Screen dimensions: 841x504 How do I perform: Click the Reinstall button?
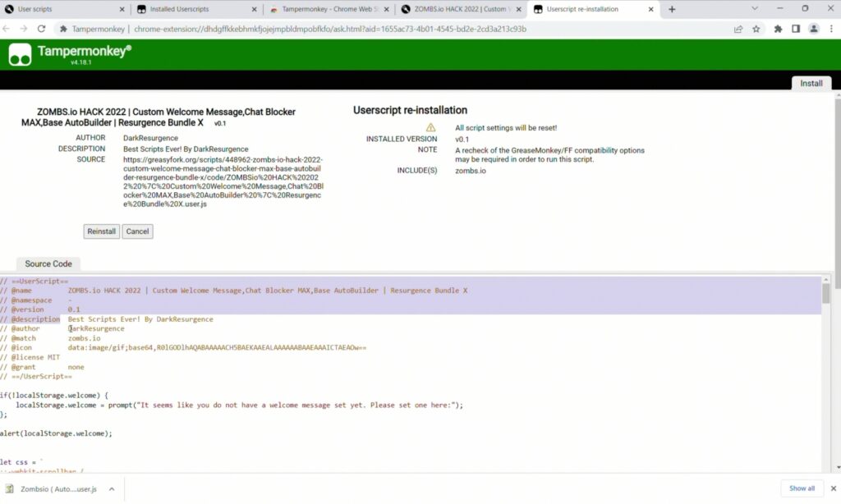point(101,231)
